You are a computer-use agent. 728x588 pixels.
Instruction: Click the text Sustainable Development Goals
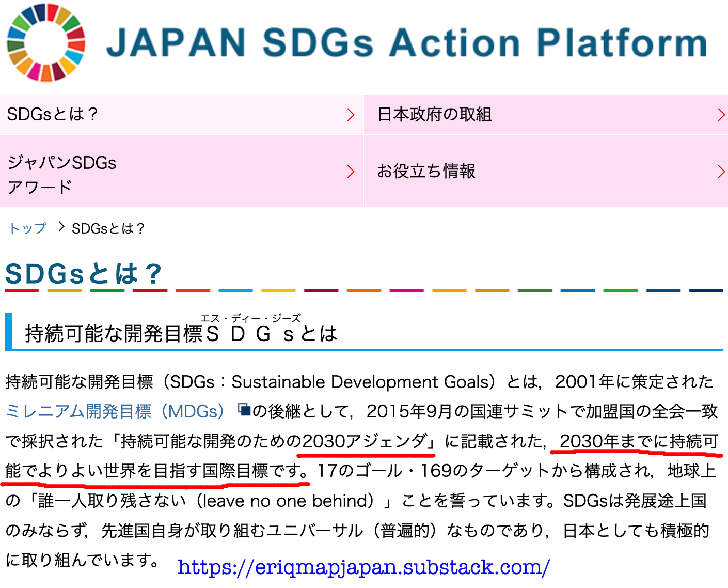(x=360, y=382)
